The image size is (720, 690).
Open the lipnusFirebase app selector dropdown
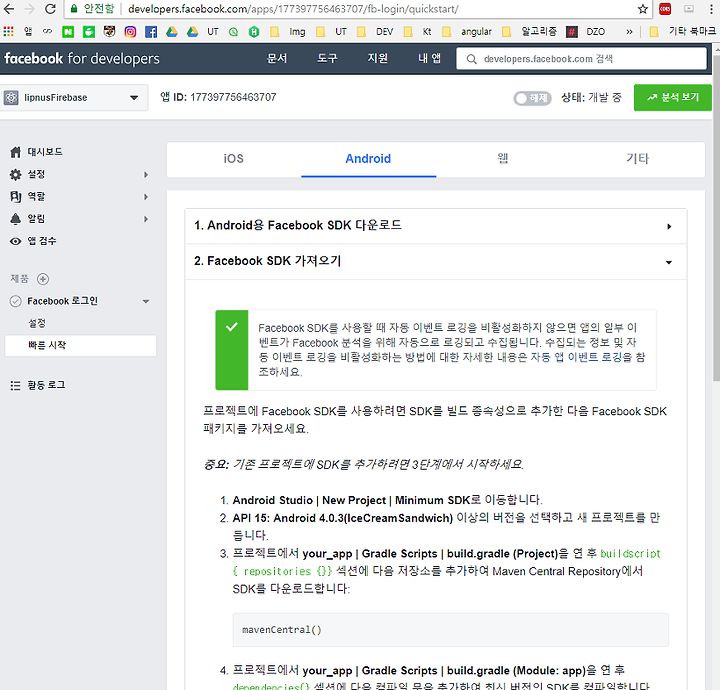[74, 97]
